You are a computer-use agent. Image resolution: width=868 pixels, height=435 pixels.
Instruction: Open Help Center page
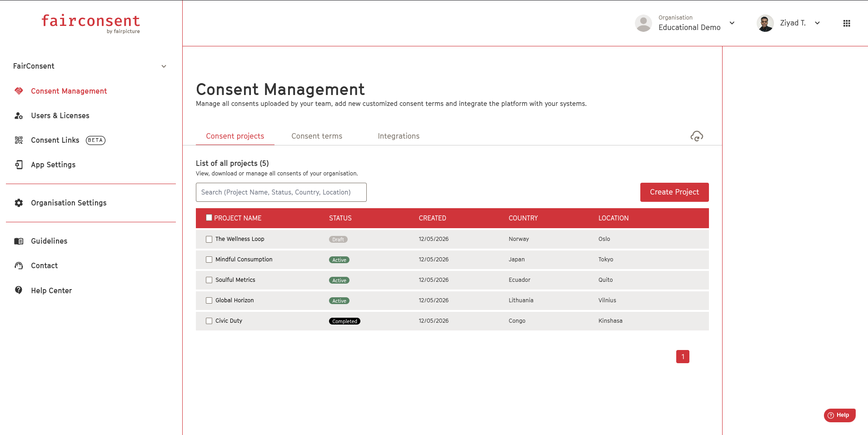51,290
